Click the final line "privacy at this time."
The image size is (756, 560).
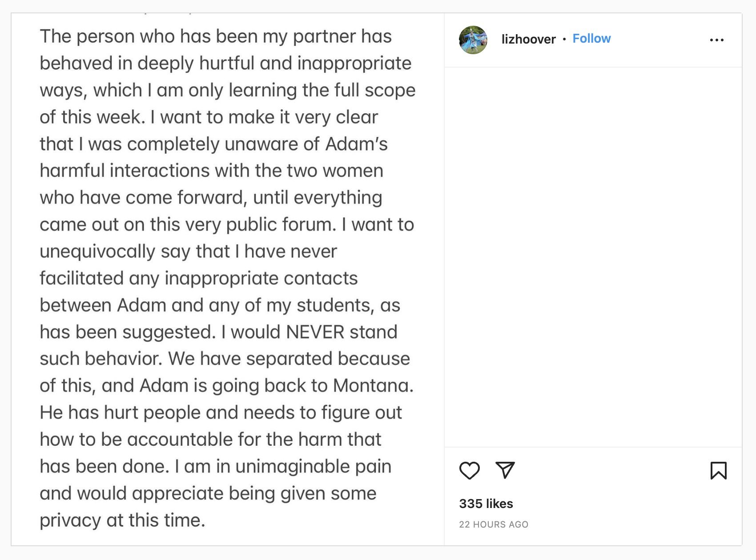point(122,520)
